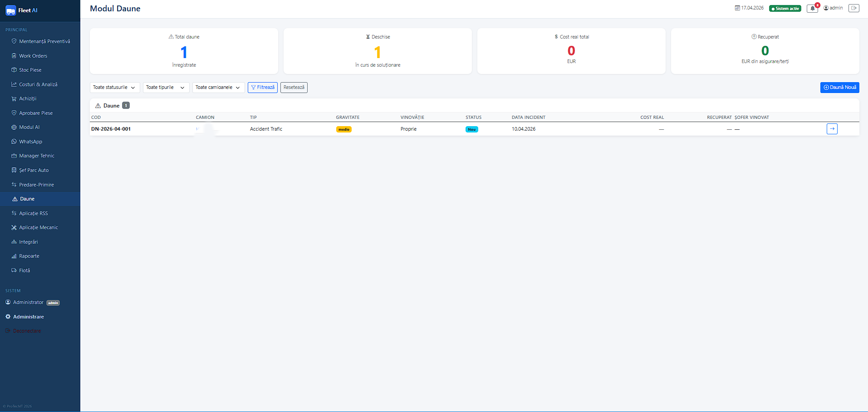Expand Toate camioanele dropdown
Viewport: 868px width, 412px height.
point(218,88)
